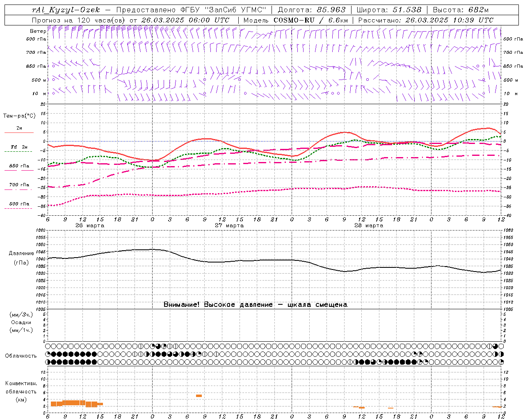Select the 27 марта date label
The image size is (525, 420).
230,226
